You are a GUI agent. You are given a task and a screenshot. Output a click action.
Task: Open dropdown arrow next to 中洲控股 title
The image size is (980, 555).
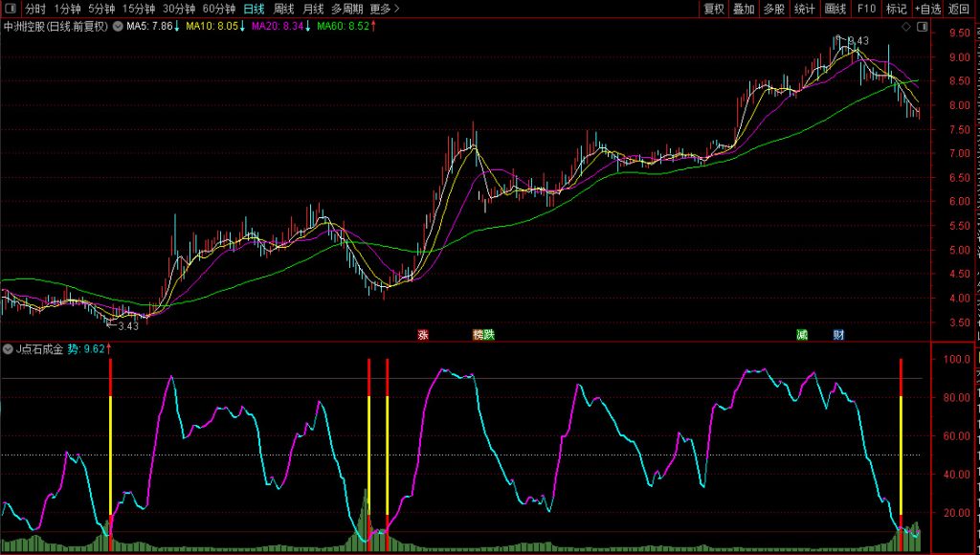pyautogui.click(x=118, y=27)
